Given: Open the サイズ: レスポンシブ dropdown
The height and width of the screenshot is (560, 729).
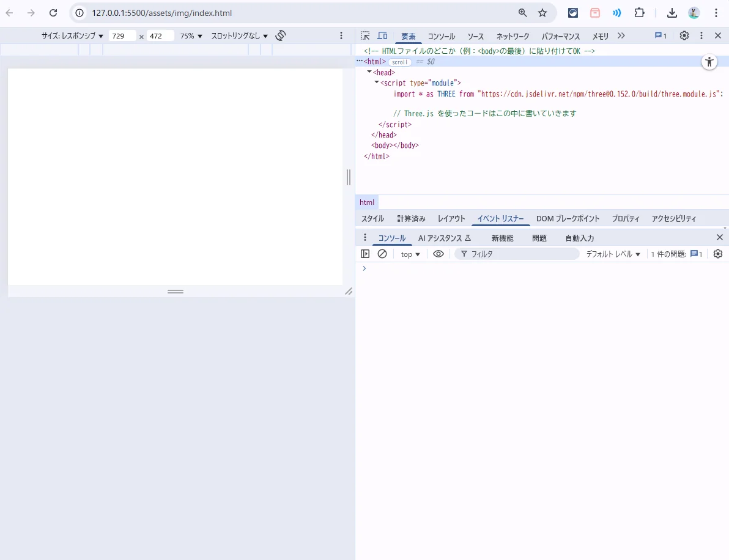Looking at the screenshot, I should (x=72, y=36).
